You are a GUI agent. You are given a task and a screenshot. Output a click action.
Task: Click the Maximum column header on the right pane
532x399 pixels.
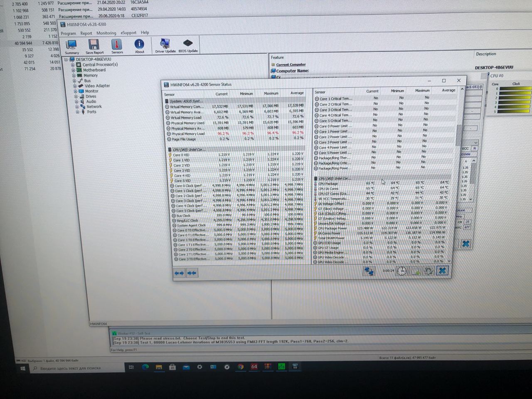pos(422,91)
